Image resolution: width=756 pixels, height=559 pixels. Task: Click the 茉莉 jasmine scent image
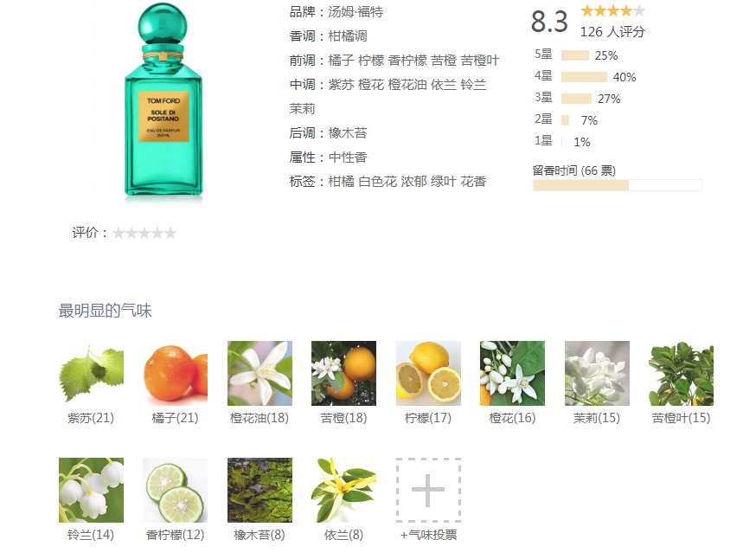[598, 373]
